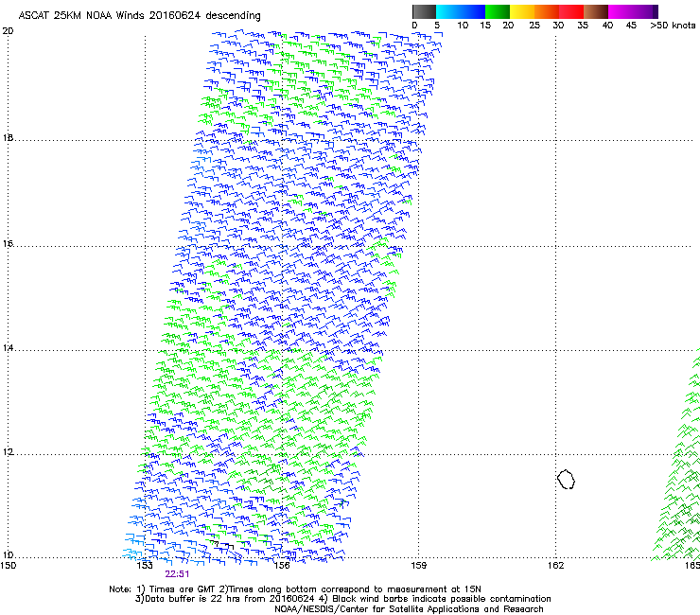Viewport: 700px width, 615px height.
Task: Click the latitude label 10
Action: 8,555
